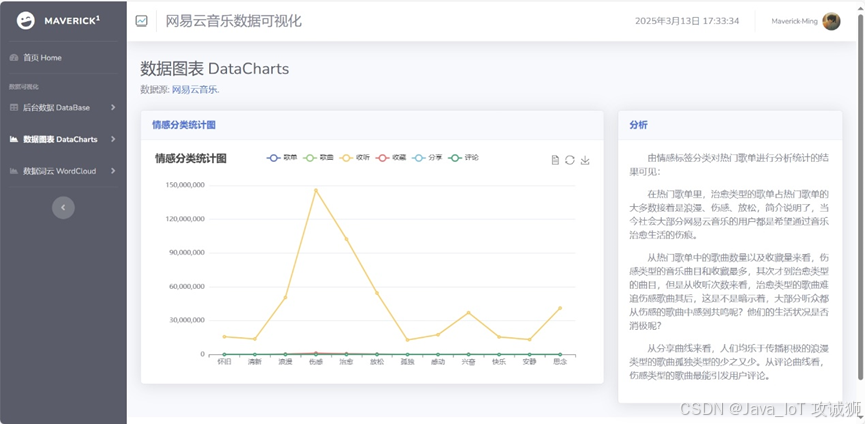The width and height of the screenshot is (865, 424).
Task: Click the 收听 data point at 思念
Action: [560, 308]
